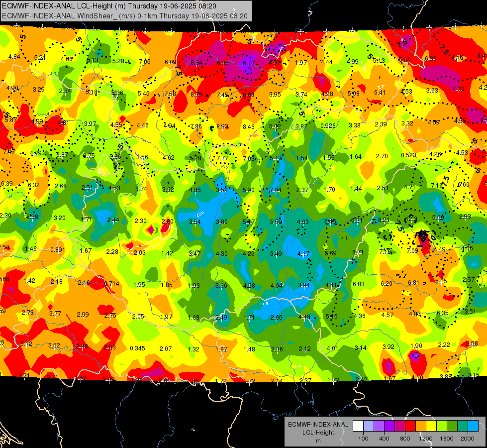Click the wind shear value 2.07
The image size is (487, 448).
pyautogui.click(x=166, y=349)
